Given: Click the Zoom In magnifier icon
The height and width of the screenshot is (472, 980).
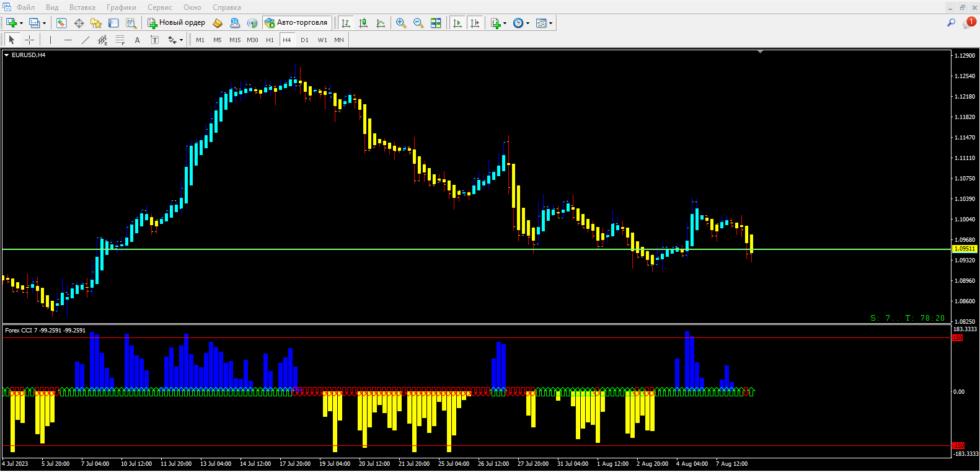Looking at the screenshot, I should [x=401, y=23].
